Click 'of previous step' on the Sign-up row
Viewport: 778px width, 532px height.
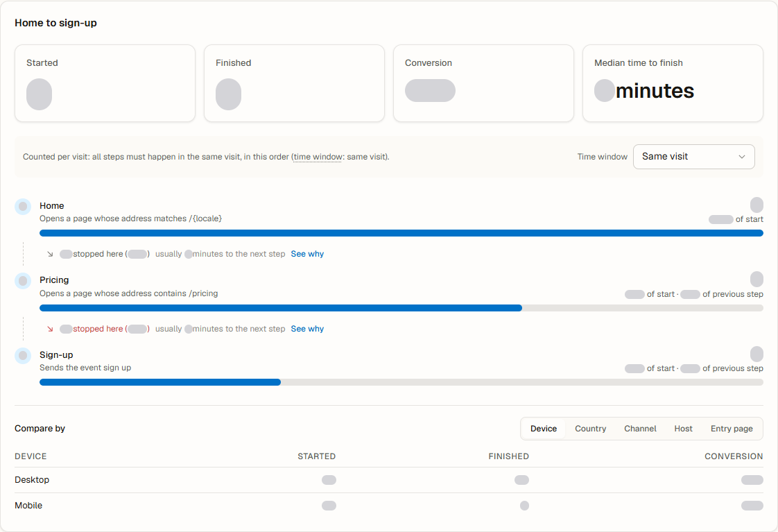coord(733,368)
